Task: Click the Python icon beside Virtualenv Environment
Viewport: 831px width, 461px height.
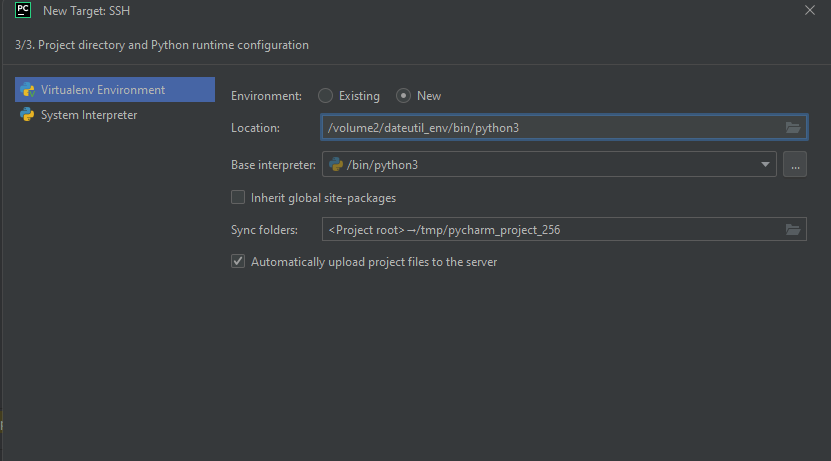Action: (27, 90)
